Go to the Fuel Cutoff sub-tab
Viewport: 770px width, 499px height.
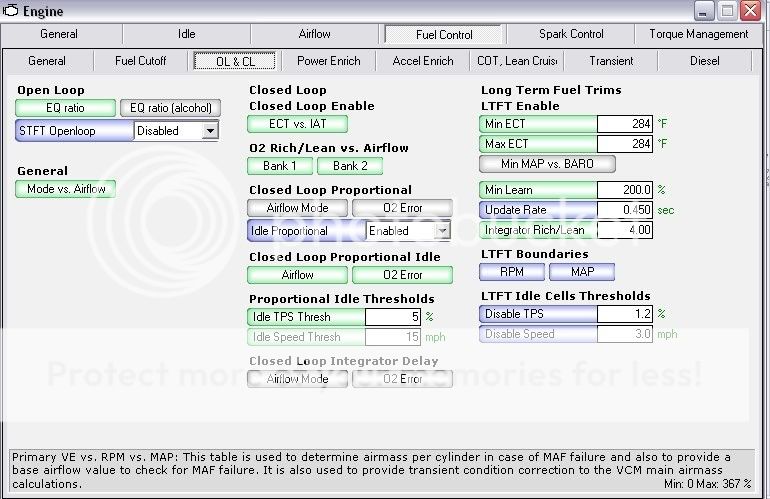click(x=141, y=61)
